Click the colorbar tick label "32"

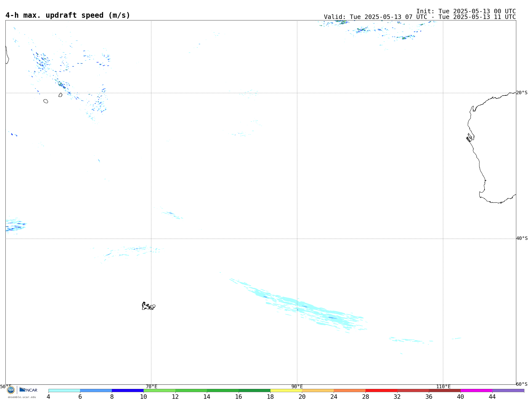click(x=397, y=397)
